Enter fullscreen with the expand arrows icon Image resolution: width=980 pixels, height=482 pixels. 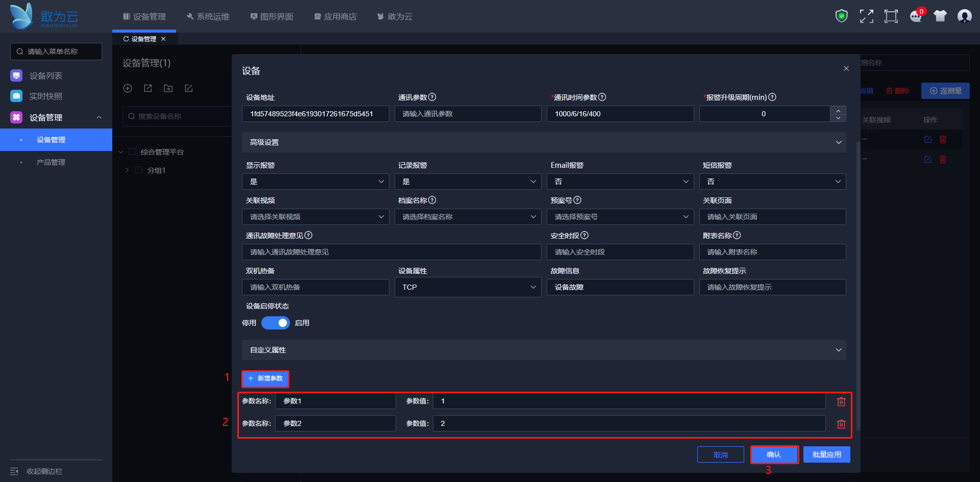point(866,16)
